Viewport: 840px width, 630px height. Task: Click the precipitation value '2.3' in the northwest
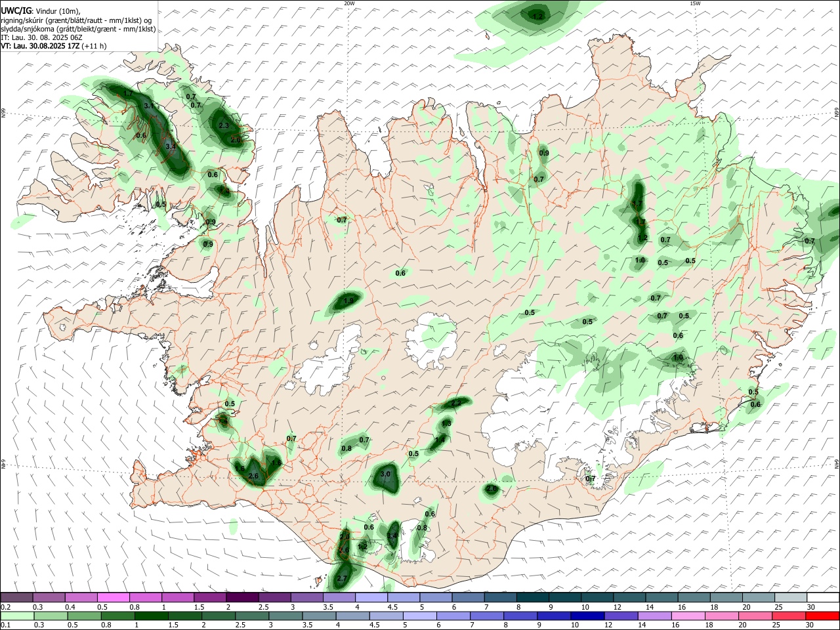point(223,125)
